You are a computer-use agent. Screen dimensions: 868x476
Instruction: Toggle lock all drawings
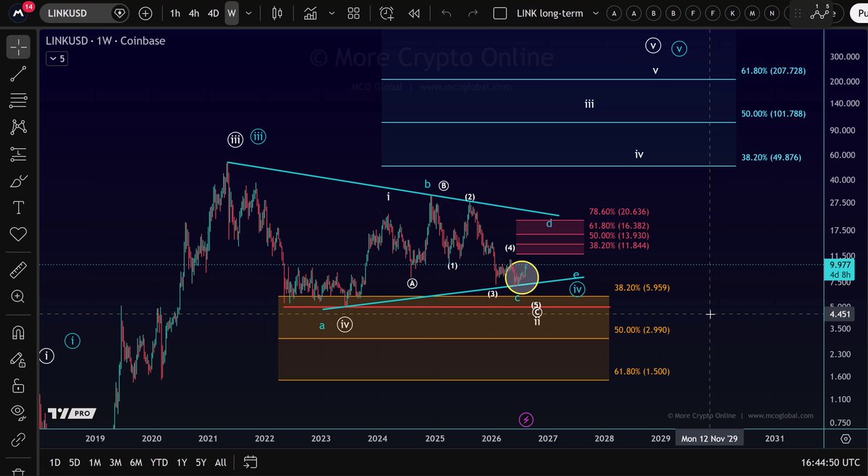pos(18,386)
